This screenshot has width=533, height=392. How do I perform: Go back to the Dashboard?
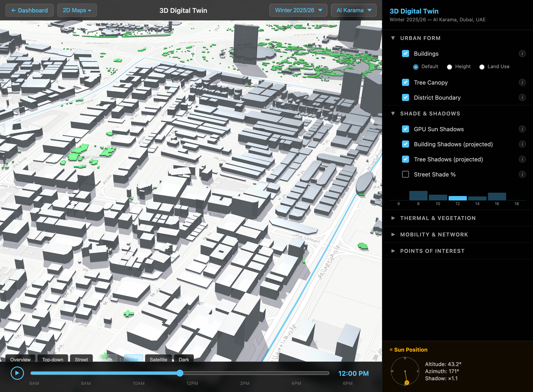coord(30,10)
